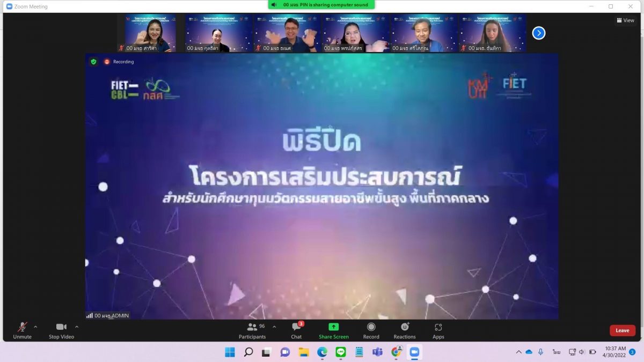The height and width of the screenshot is (362, 644).
Task: Open the Reactions menu
Action: [405, 330]
